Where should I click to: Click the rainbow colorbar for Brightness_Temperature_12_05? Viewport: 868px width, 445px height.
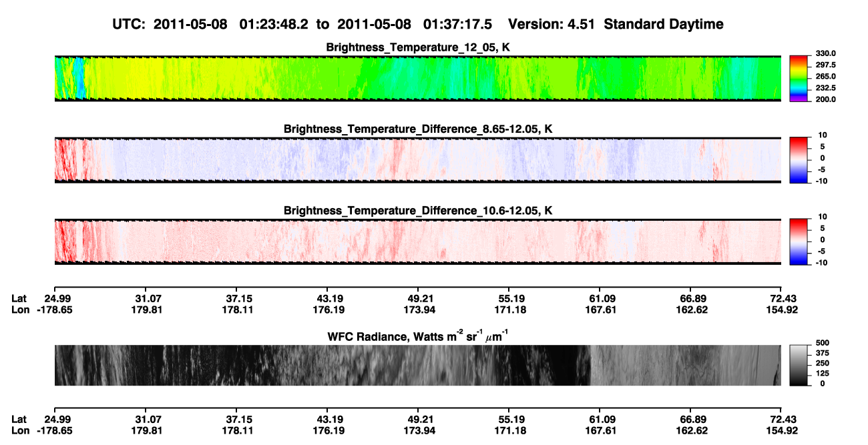(799, 77)
